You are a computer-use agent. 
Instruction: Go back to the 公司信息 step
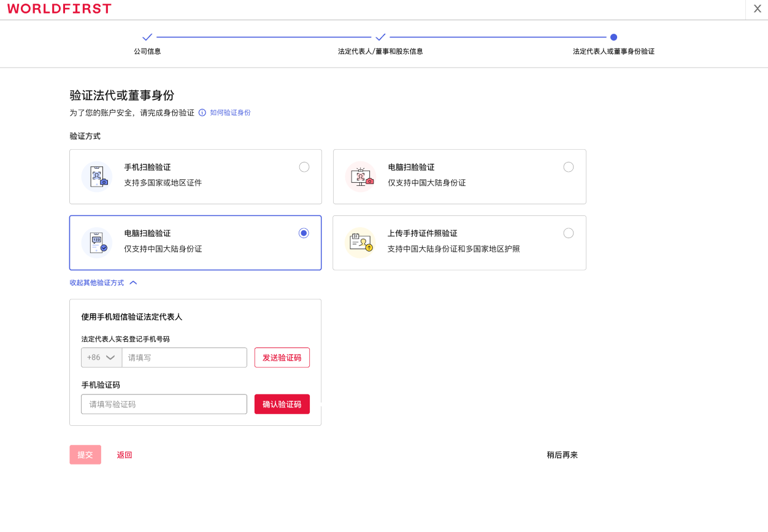[x=147, y=52]
